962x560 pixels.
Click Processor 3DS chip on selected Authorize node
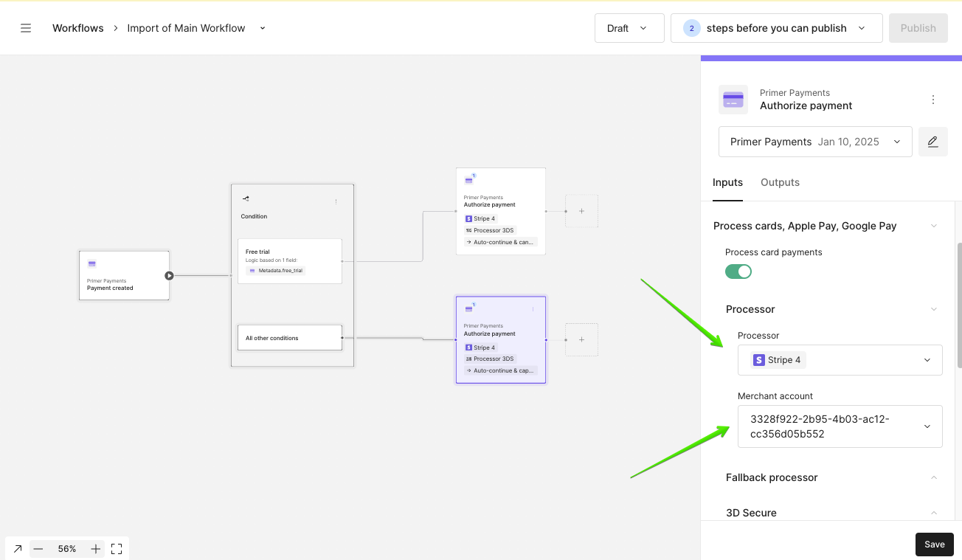[x=490, y=359]
